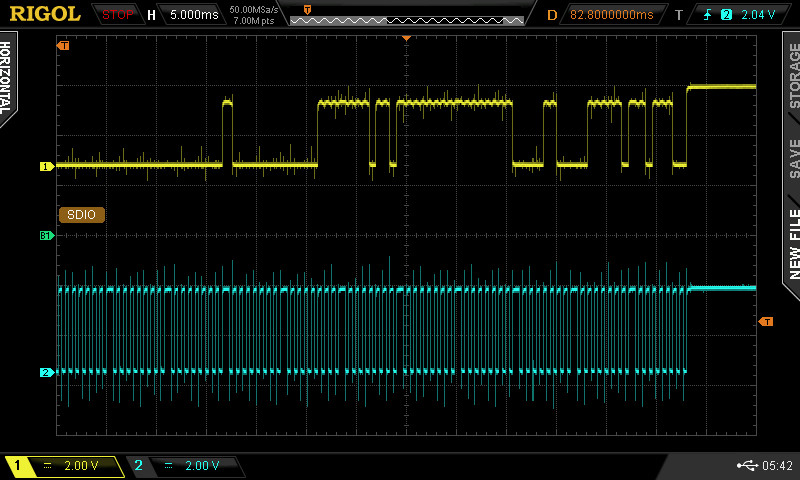Open the NEW FILE side tab
This screenshot has height=480, width=800.
pyautogui.click(x=794, y=244)
